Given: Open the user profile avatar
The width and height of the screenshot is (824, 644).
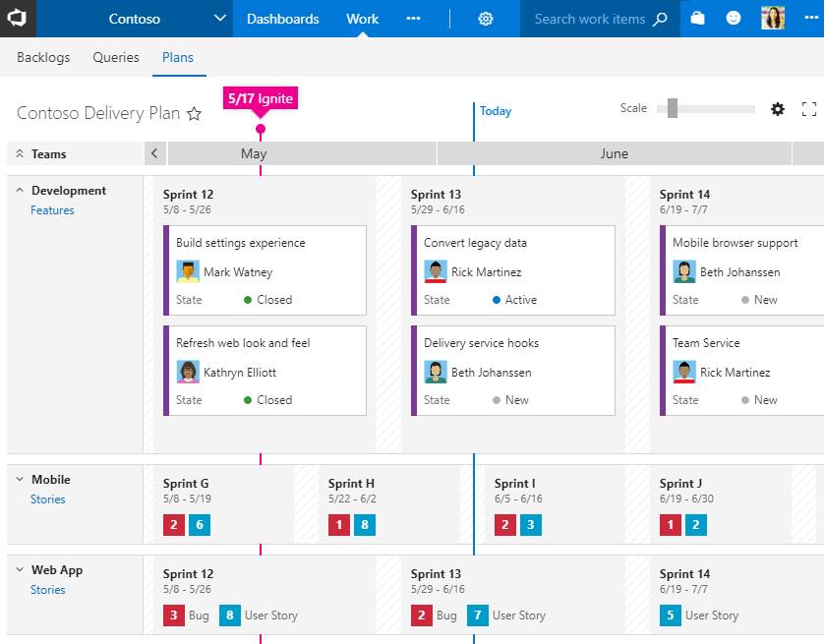Looking at the screenshot, I should coord(773,19).
